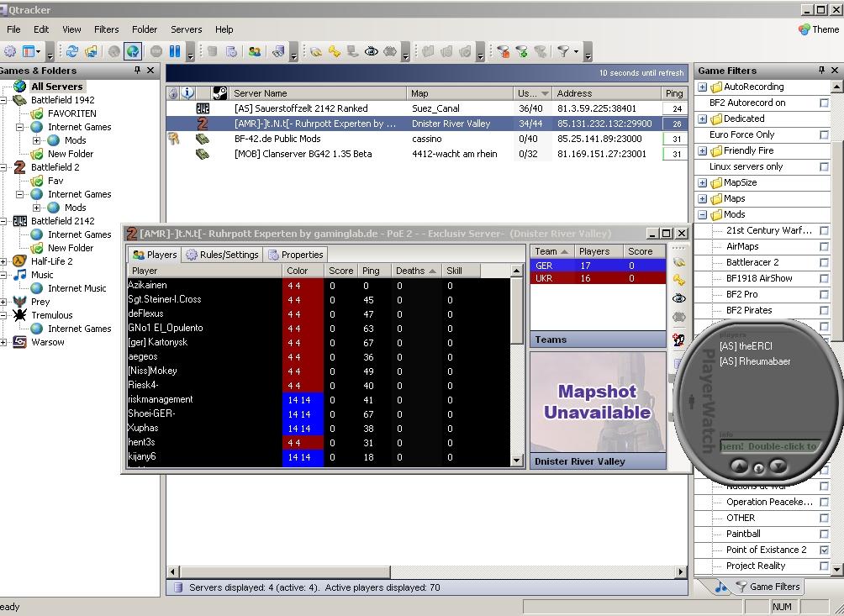The width and height of the screenshot is (844, 616).
Task: Expand the AutoRecording filter folder
Action: pos(703,87)
